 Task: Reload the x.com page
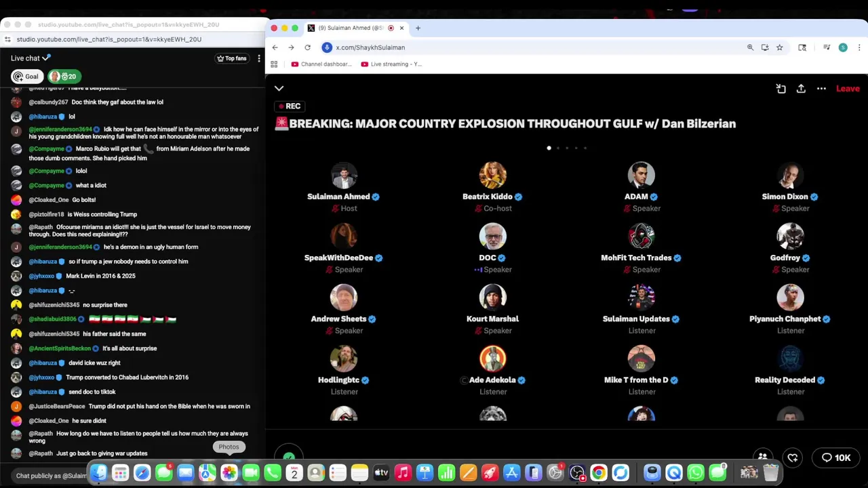tap(307, 47)
